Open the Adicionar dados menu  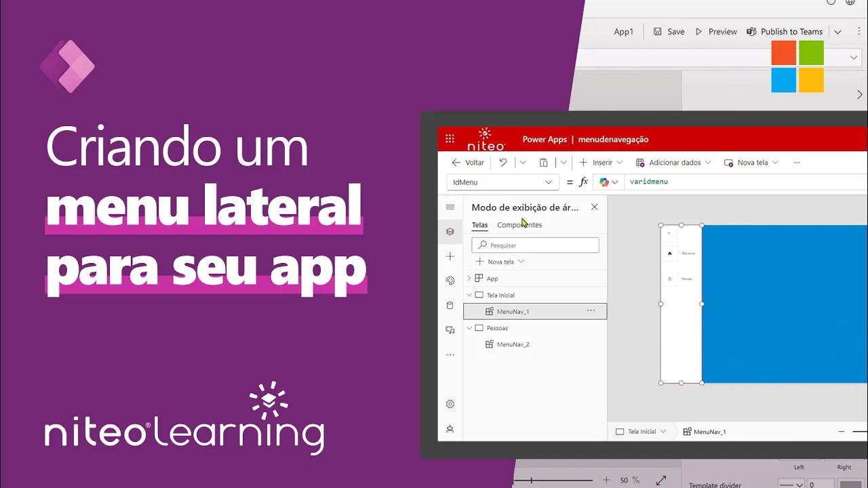tap(673, 163)
